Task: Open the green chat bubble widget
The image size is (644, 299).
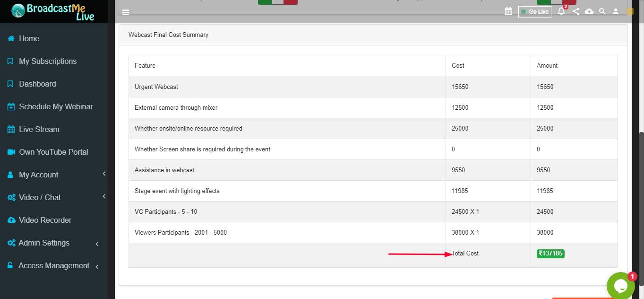Action: click(x=620, y=286)
